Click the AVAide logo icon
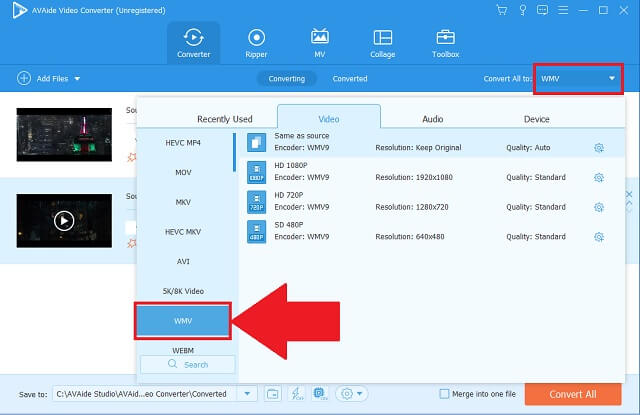 coord(19,10)
